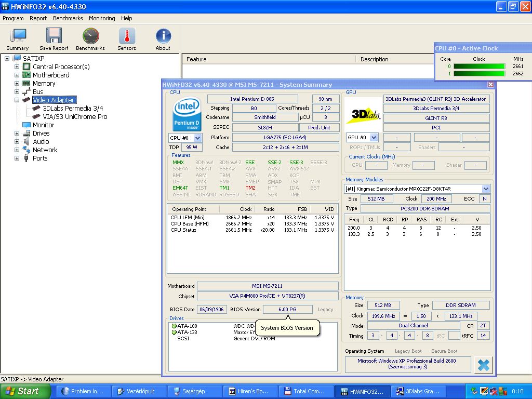Viewport: 532px width, 399px height.
Task: Switch to Total Com... taskbar window
Action: [x=305, y=392]
